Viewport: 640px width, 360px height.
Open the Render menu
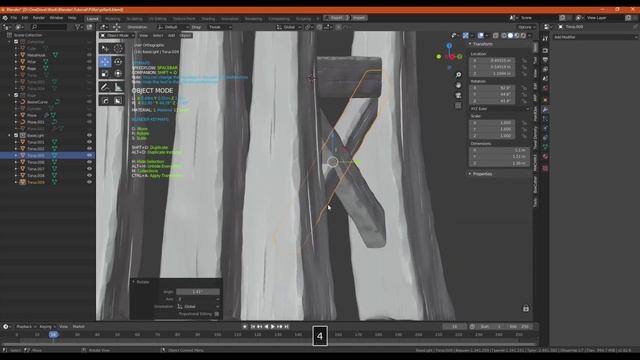38,18
